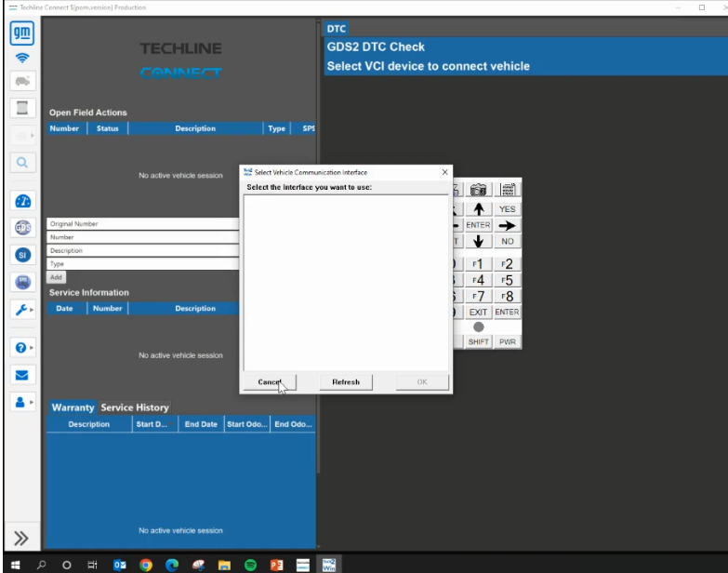This screenshot has width=728, height=573.
Task: Click the F7 function key
Action: pyautogui.click(x=478, y=296)
